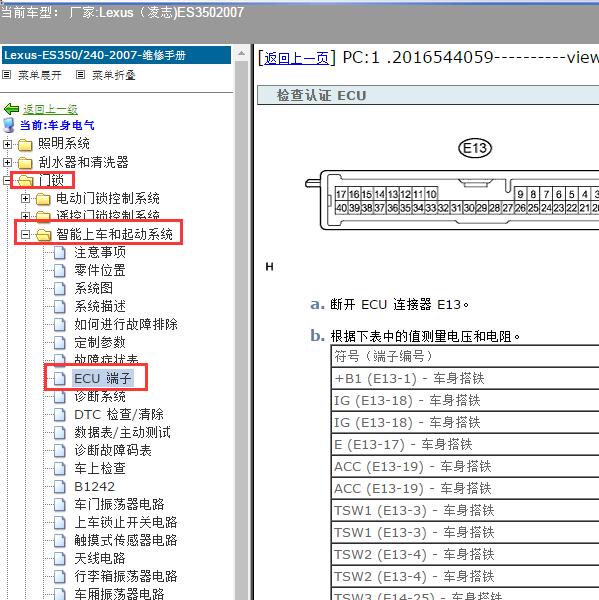Open the 车上检查 page
This screenshot has height=600, width=599.
(x=100, y=468)
